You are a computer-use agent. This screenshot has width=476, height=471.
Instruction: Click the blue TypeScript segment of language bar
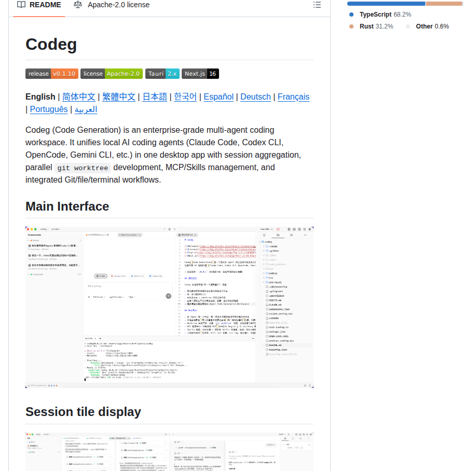(x=386, y=4)
